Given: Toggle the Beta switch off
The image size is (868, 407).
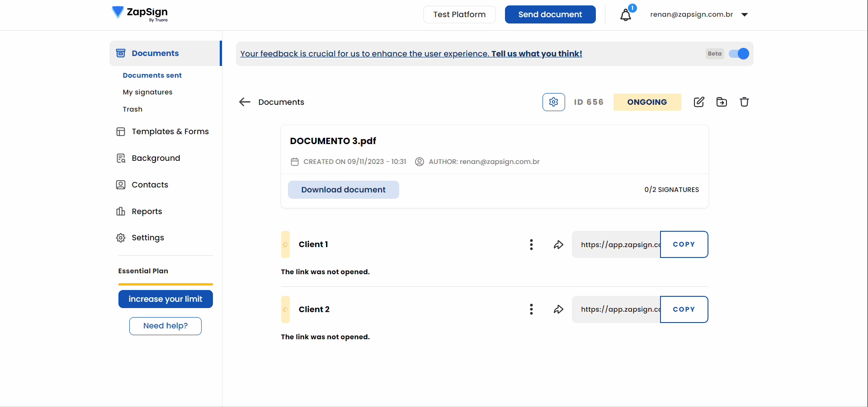Looking at the screenshot, I should coord(739,54).
